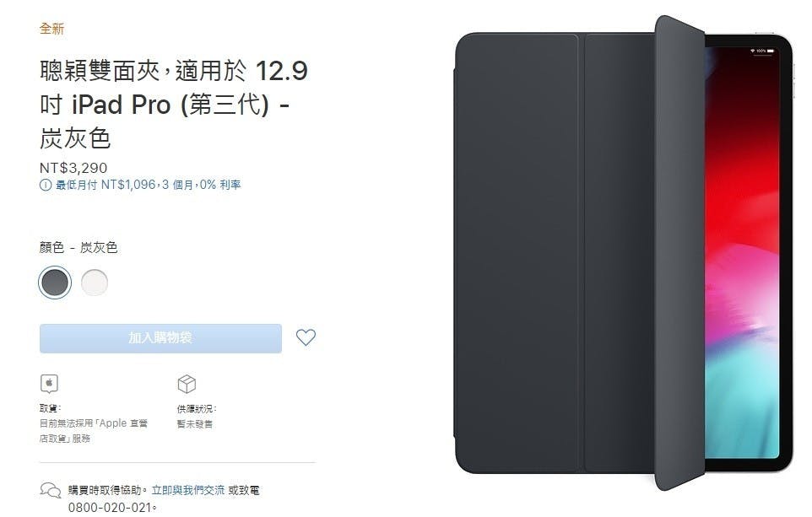Open the 最低月付 NT$1,096 installment link
Viewport: 812px width, 517px height.
point(148,185)
